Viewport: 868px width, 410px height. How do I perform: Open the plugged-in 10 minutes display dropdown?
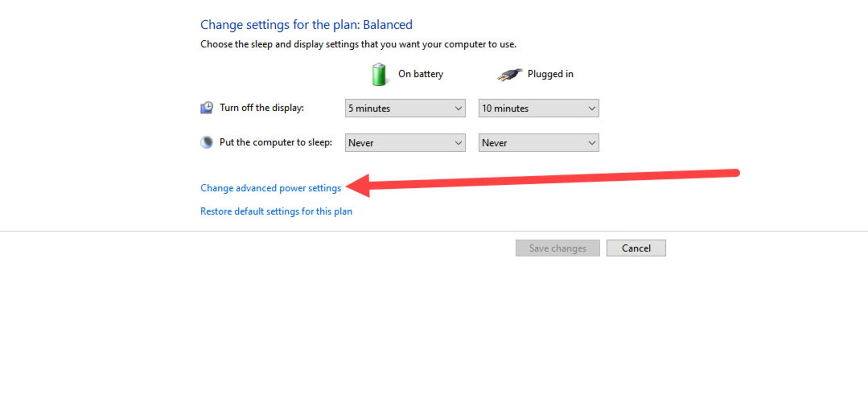click(538, 108)
